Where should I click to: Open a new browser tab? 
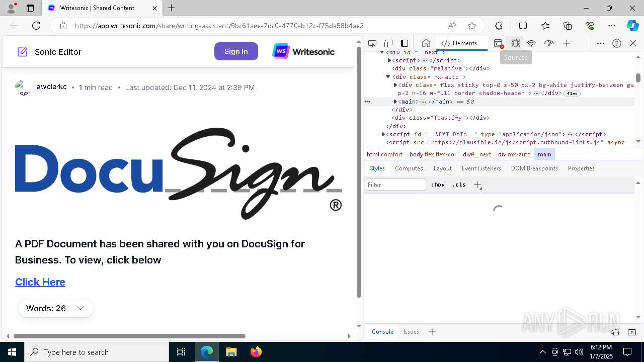point(172,8)
